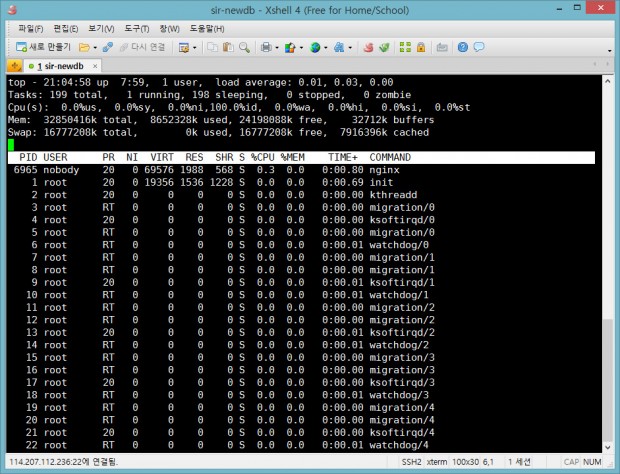Image resolution: width=620 pixels, height=474 pixels.
Task: Click the printer icon in toolbar
Action: pyautogui.click(x=265, y=47)
